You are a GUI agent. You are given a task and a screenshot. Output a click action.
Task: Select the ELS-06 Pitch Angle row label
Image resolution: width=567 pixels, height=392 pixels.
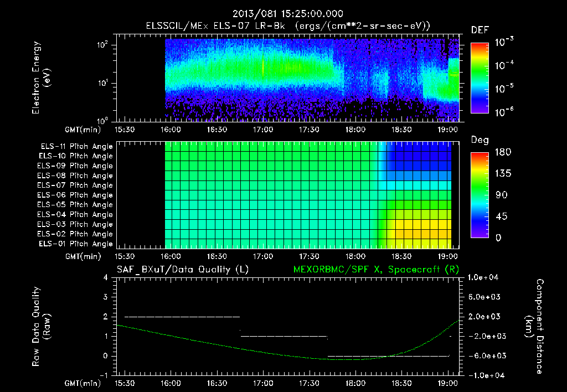pos(75,195)
